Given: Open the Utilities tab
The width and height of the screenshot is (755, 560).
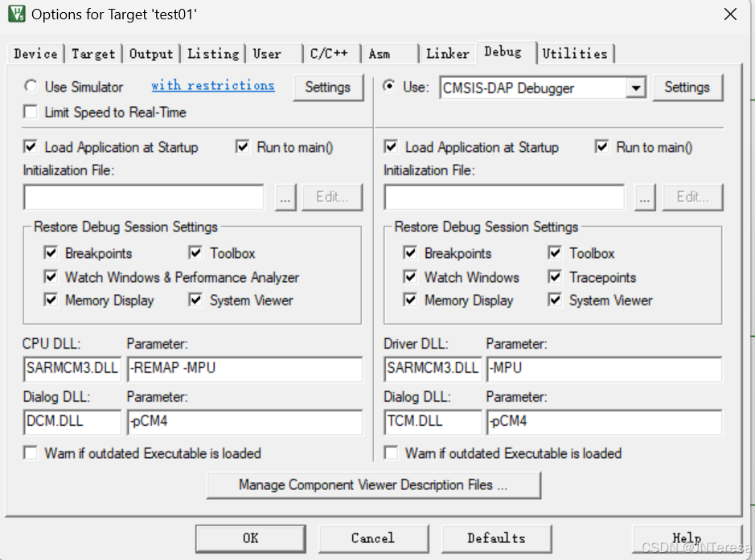Looking at the screenshot, I should click(x=575, y=53).
